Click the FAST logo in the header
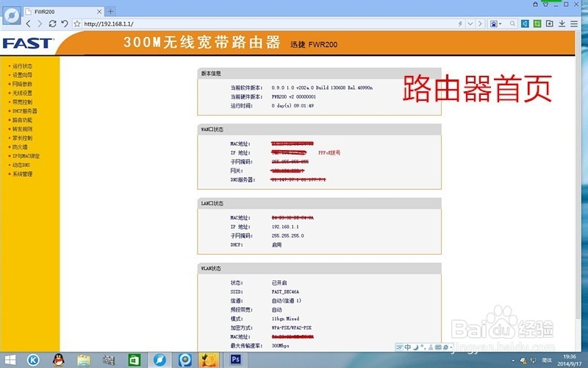Image resolution: width=588 pixels, height=368 pixels. point(28,43)
